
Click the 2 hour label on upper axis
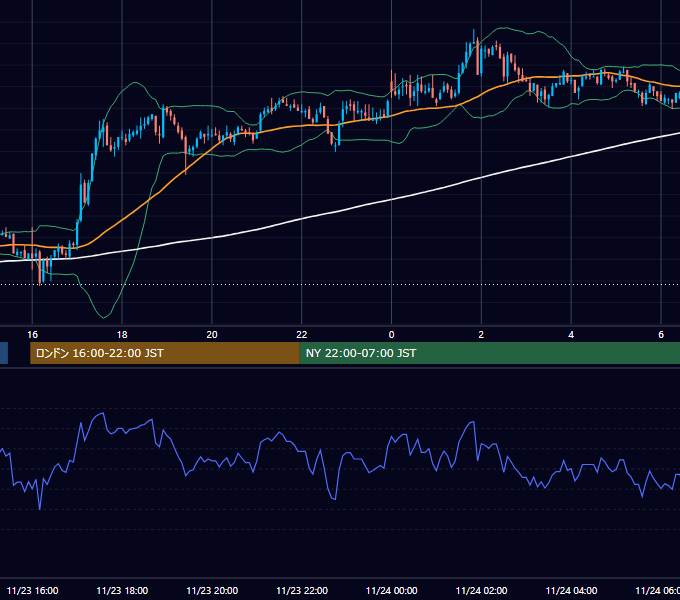coord(481,335)
